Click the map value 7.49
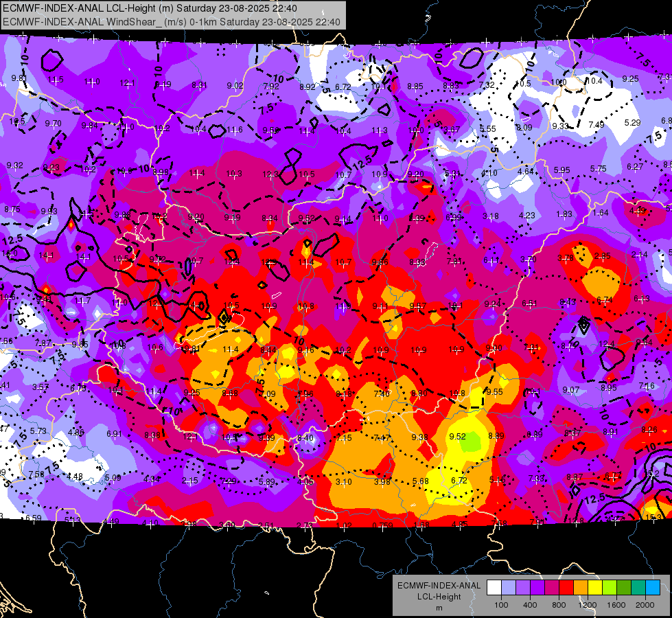Image resolution: width=672 pixels, height=618 pixels. (x=596, y=124)
